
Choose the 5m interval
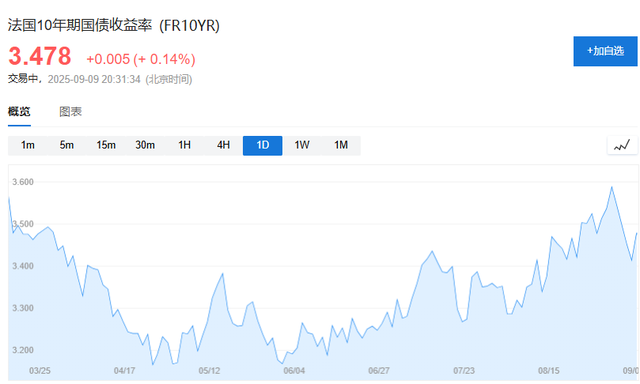pos(67,145)
